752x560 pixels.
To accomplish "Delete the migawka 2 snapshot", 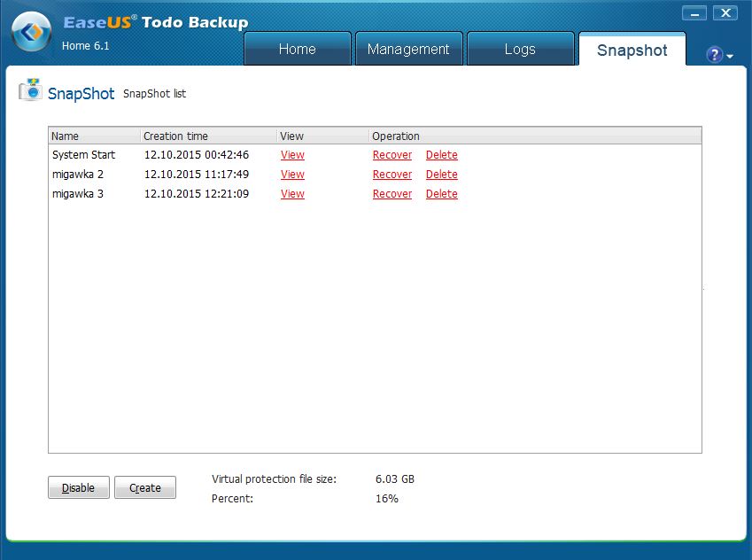I will 442,175.
